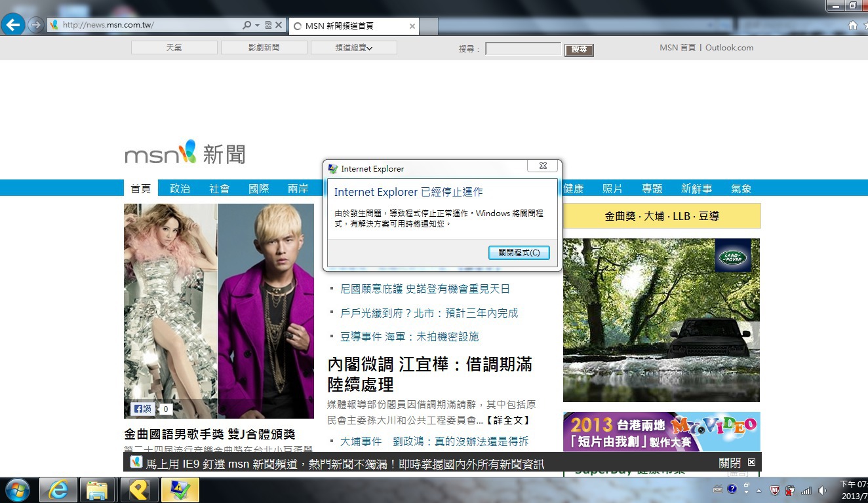
Task: Open the browser Home icon
Action: pyautogui.click(x=853, y=26)
